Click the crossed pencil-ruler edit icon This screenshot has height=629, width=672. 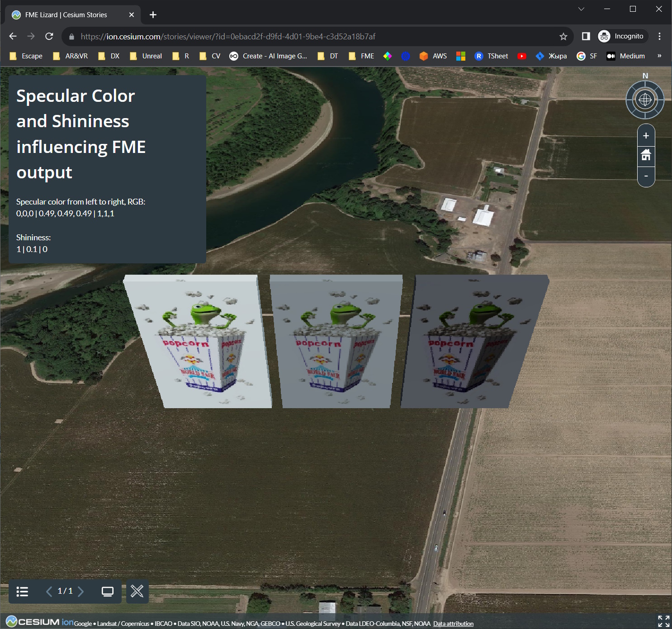click(137, 591)
